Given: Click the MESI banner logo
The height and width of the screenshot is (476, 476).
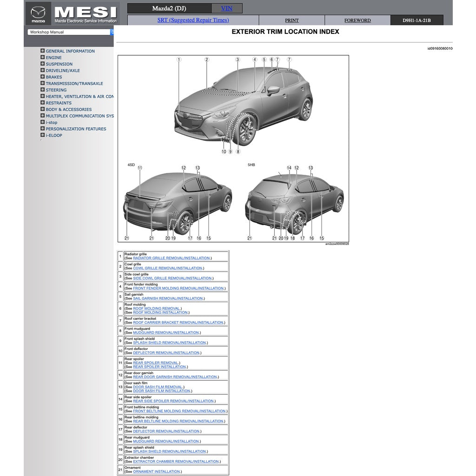Looking at the screenshot, I should point(86,11).
